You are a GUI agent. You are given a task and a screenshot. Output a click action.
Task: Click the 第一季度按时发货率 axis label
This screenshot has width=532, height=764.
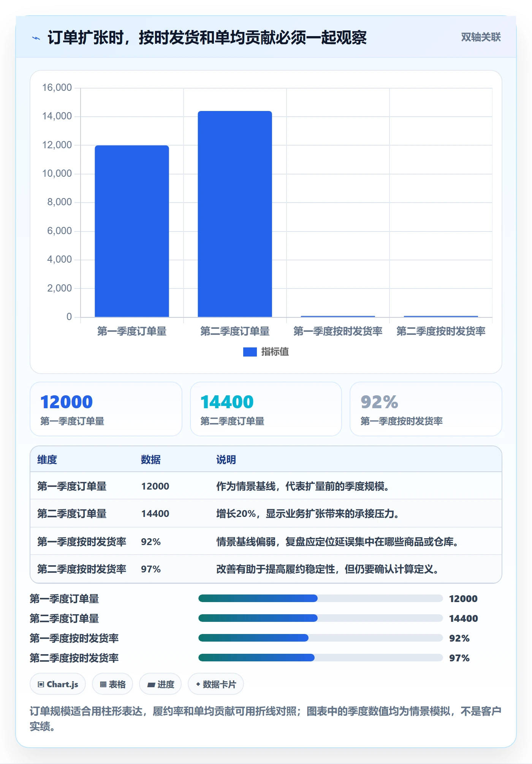coord(338,331)
